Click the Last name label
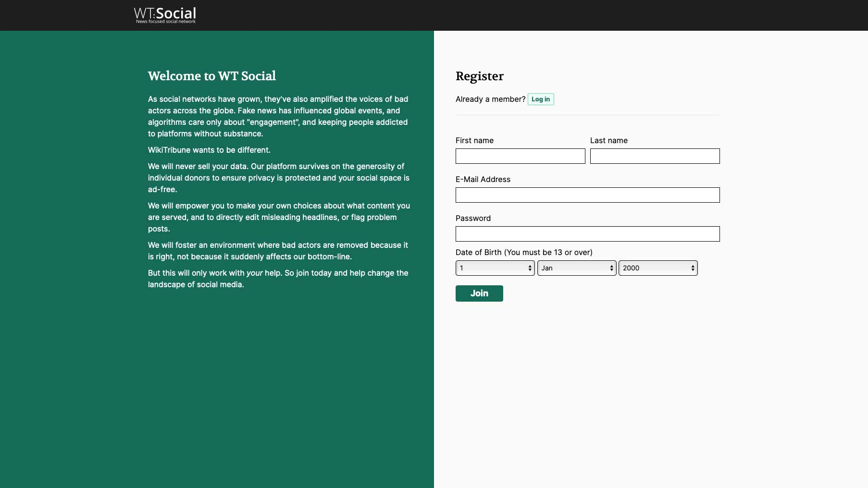Image resolution: width=868 pixels, height=488 pixels. 608,141
